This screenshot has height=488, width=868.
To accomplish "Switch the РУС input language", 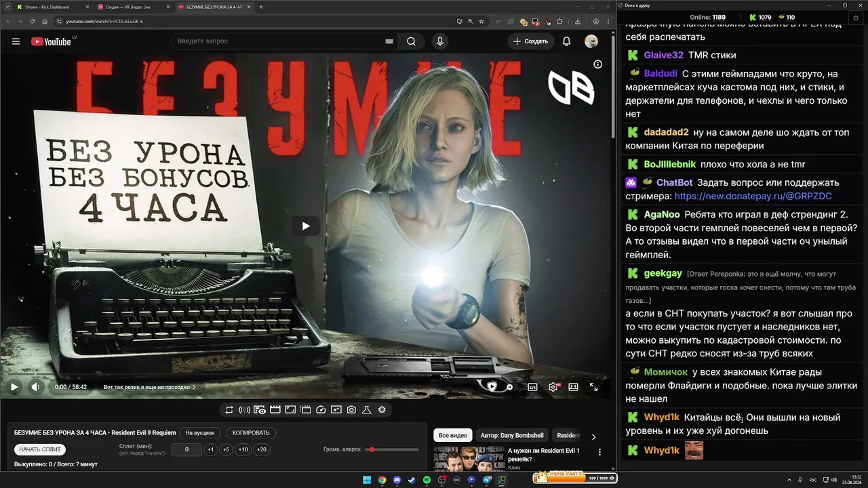I will (813, 480).
